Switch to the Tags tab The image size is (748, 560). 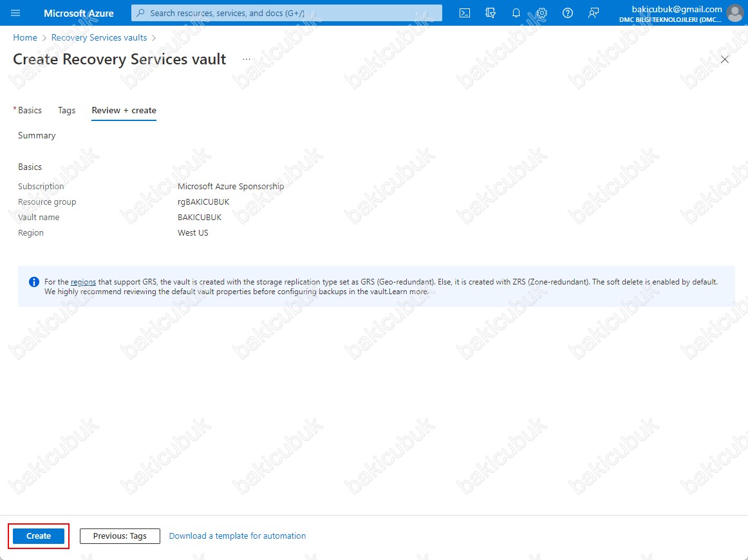[67, 110]
